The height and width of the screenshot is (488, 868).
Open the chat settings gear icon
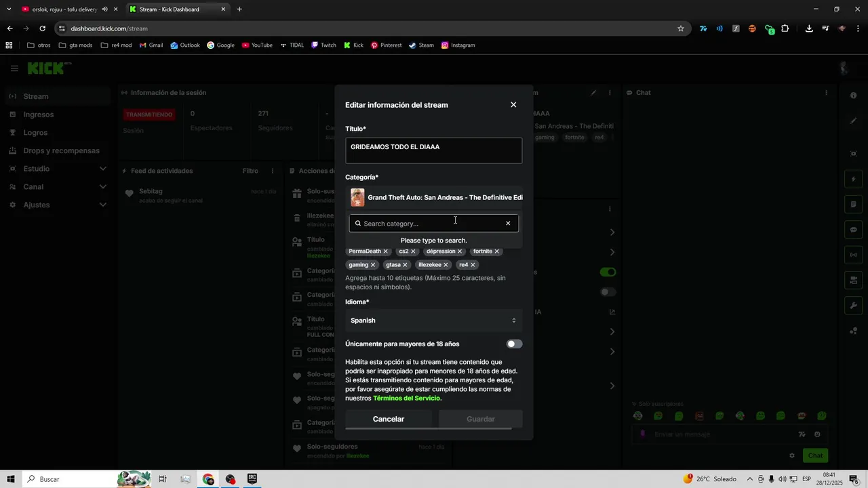point(791,455)
